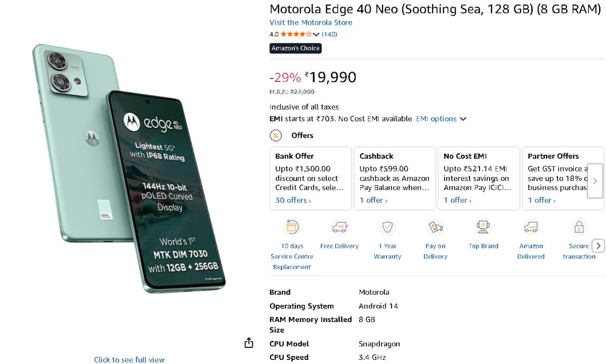Click the Amazon Delivered icon
Screen dimensions: 607x364
[x=531, y=227]
